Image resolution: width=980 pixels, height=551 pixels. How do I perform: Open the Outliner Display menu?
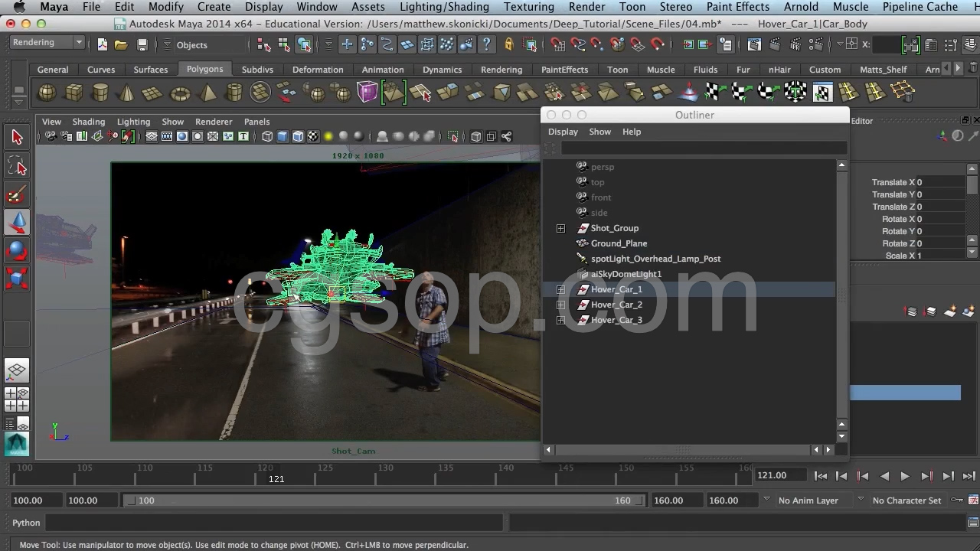pyautogui.click(x=563, y=132)
